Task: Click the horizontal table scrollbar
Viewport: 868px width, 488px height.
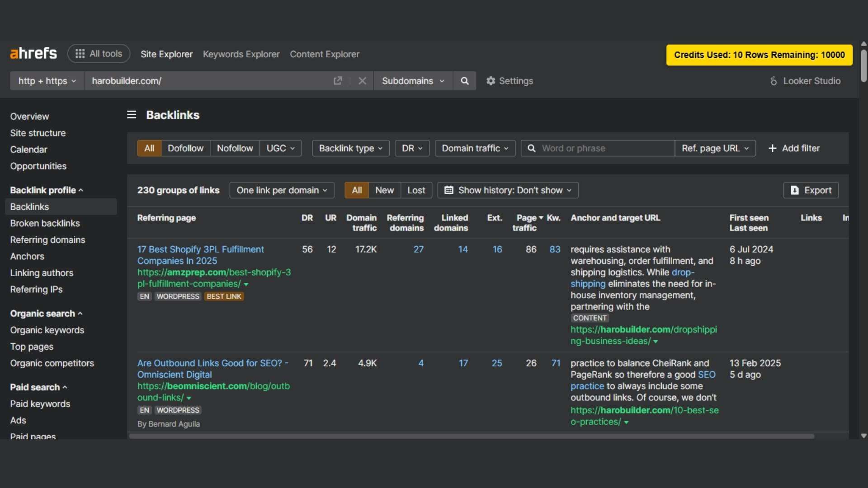Action: point(472,436)
